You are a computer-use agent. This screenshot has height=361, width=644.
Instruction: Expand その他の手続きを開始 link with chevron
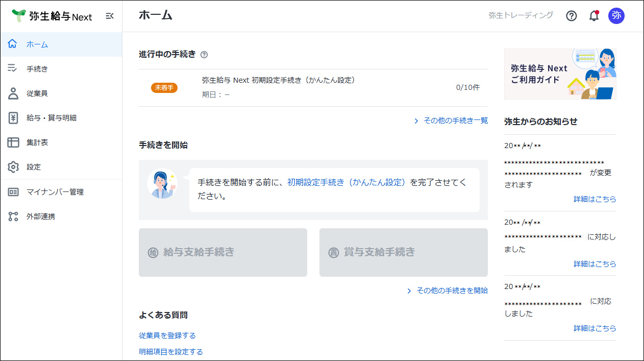447,291
